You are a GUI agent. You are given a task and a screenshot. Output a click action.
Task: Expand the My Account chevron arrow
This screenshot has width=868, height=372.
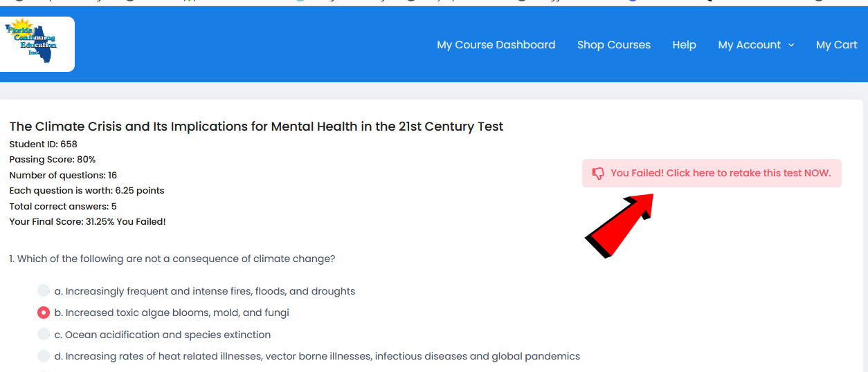coord(791,45)
